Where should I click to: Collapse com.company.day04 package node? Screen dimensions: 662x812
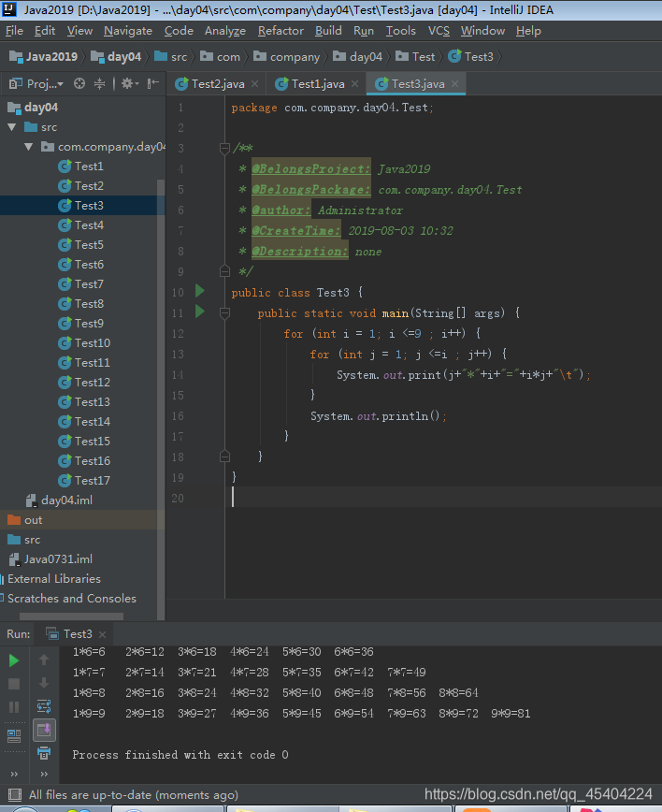click(x=28, y=147)
